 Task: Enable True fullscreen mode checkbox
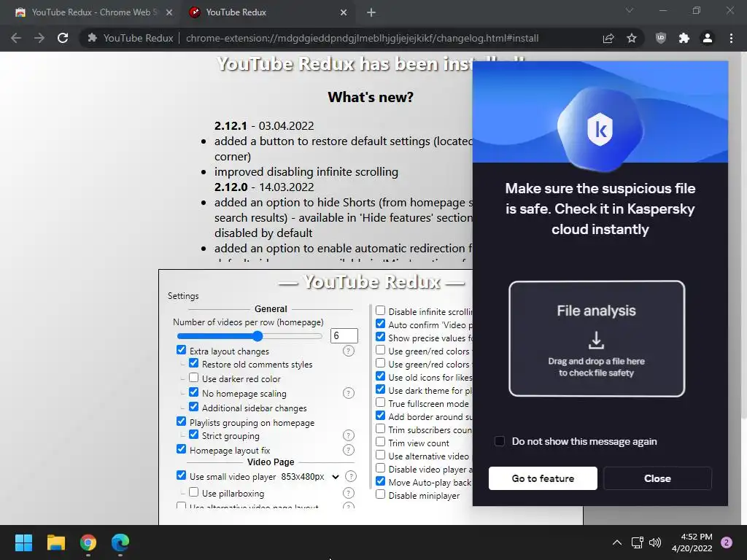point(380,402)
